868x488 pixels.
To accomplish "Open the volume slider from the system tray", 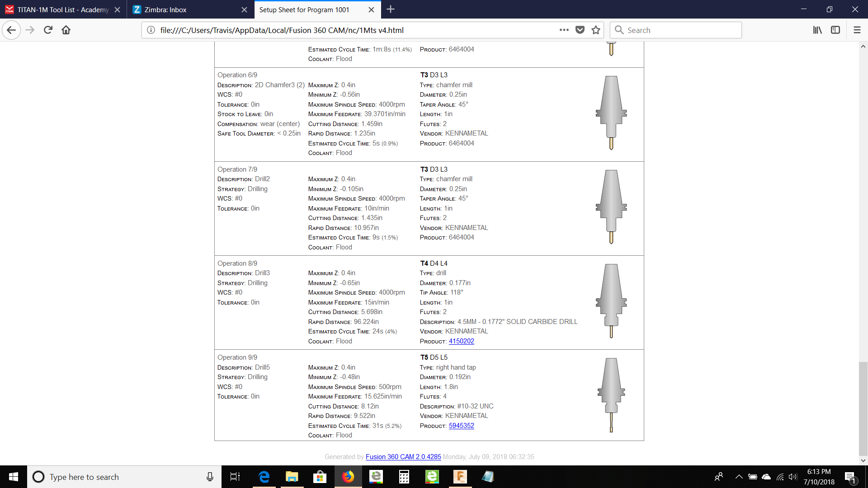I will pos(794,477).
